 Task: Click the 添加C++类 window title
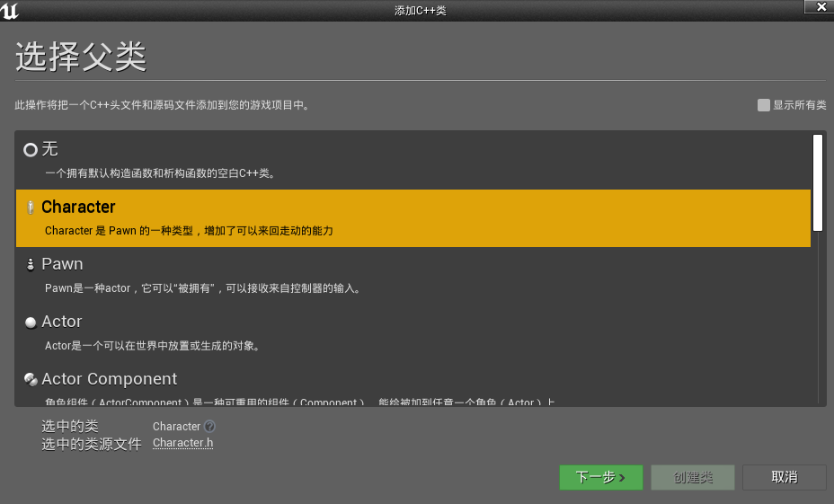pyautogui.click(x=421, y=11)
